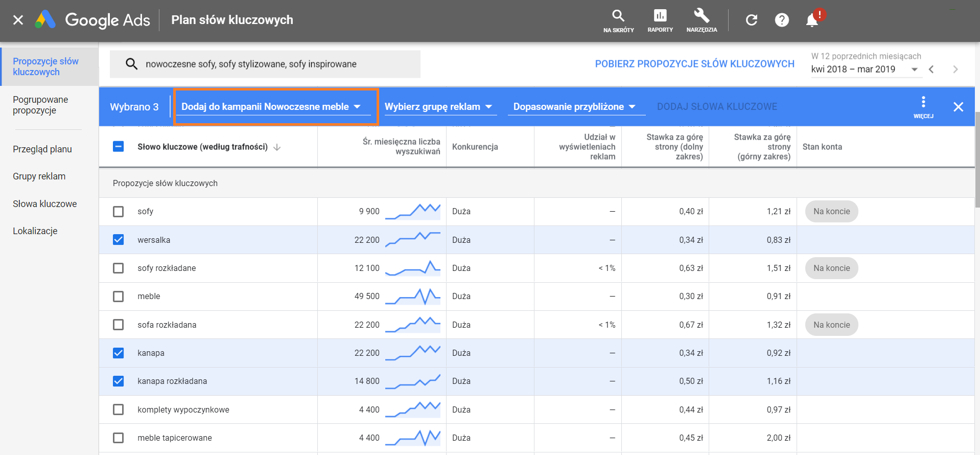Open Grupy reklam in sidebar

pos(39,176)
